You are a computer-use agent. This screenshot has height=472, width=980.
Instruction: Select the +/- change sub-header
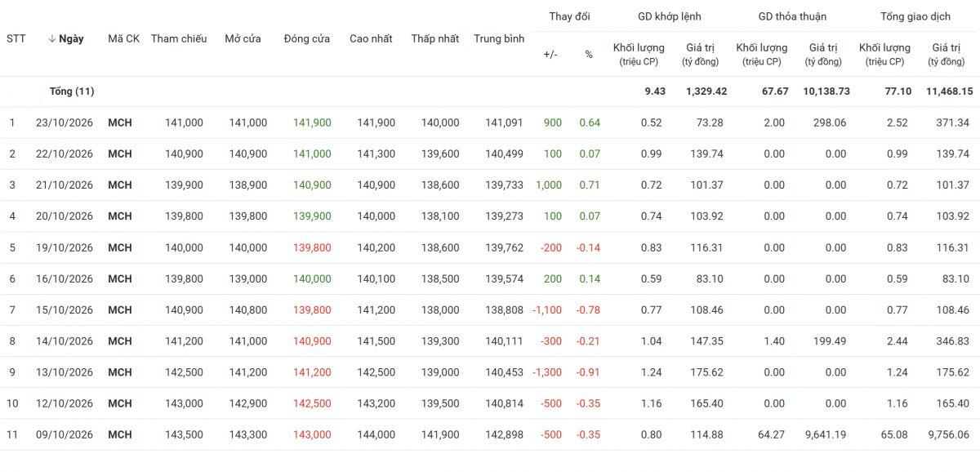[x=550, y=55]
